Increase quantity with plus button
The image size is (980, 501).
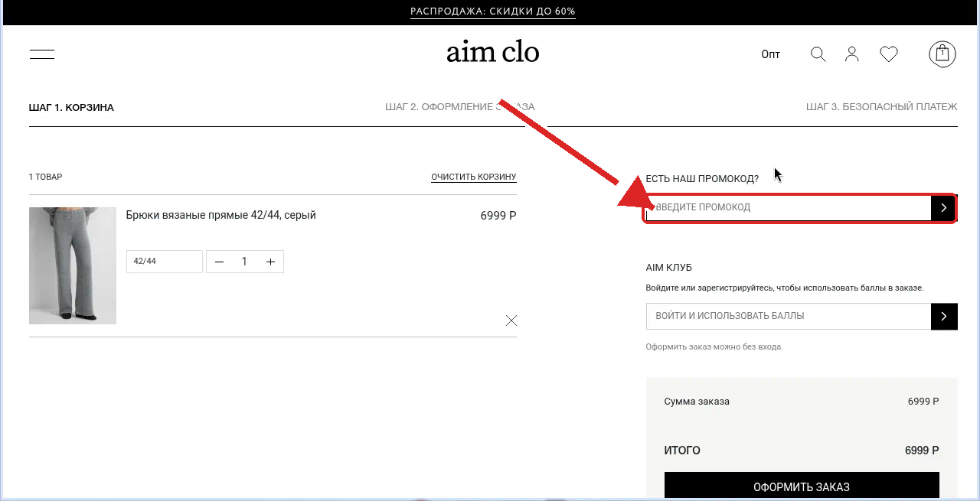[270, 262]
